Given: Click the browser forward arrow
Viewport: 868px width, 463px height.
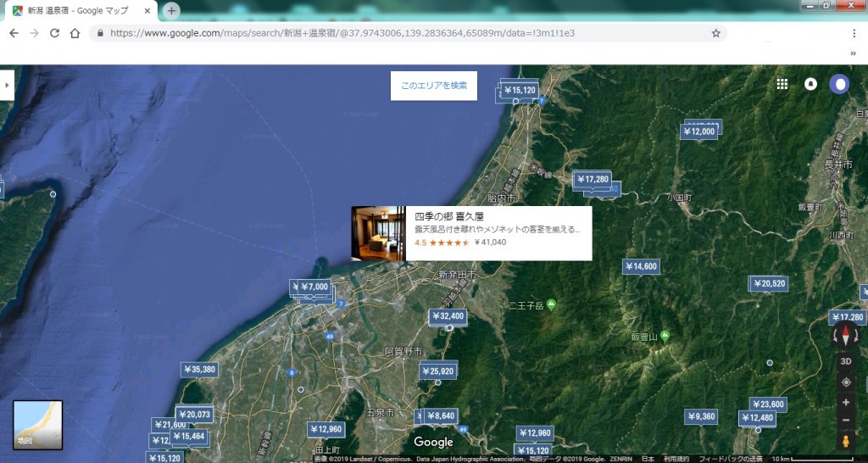Looking at the screenshot, I should pos(34,33).
